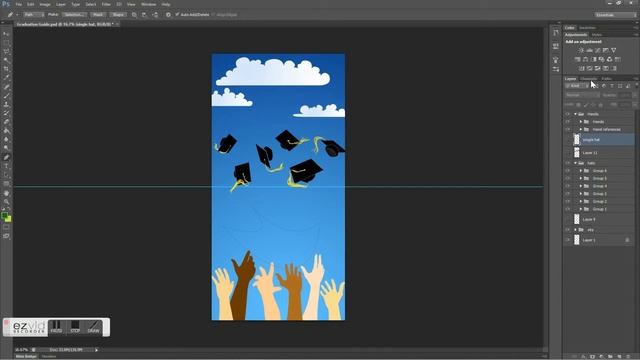The width and height of the screenshot is (640, 360).
Task: Select the Lasso tool
Action: tap(6, 52)
